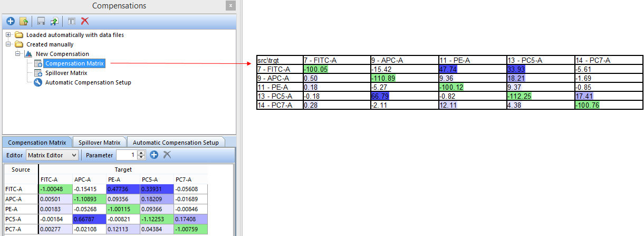644x236 pixels.
Task: Click the save compensation disk icon
Action: point(41,21)
